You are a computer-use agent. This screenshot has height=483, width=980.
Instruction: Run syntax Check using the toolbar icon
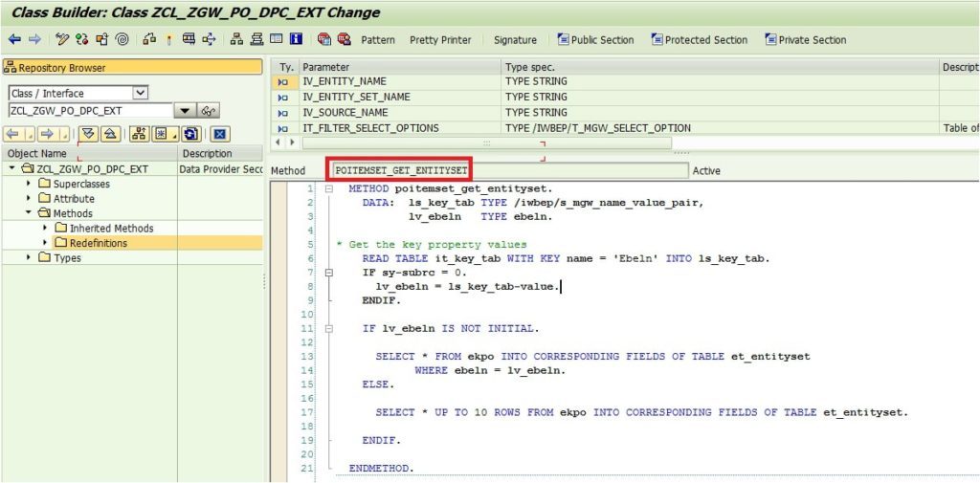(149, 39)
